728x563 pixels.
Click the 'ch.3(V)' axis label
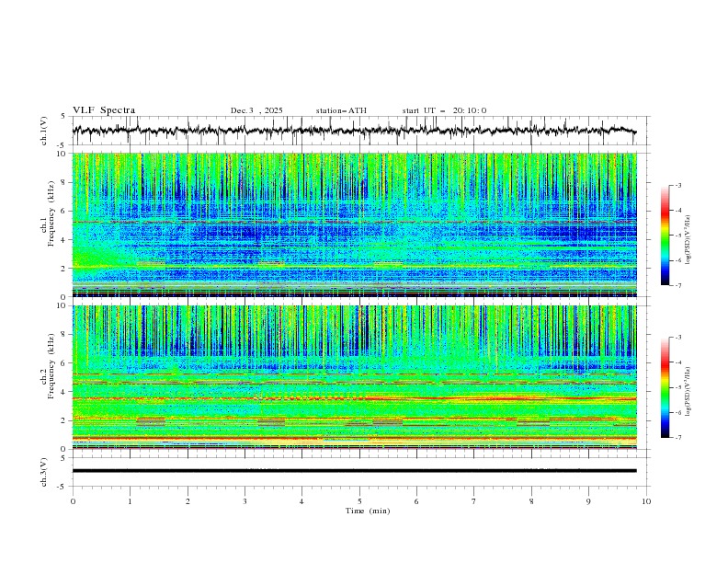[44, 472]
